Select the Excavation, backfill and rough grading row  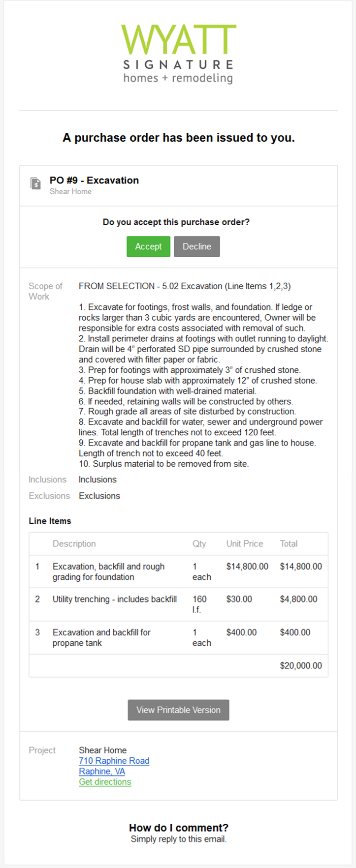point(108,571)
